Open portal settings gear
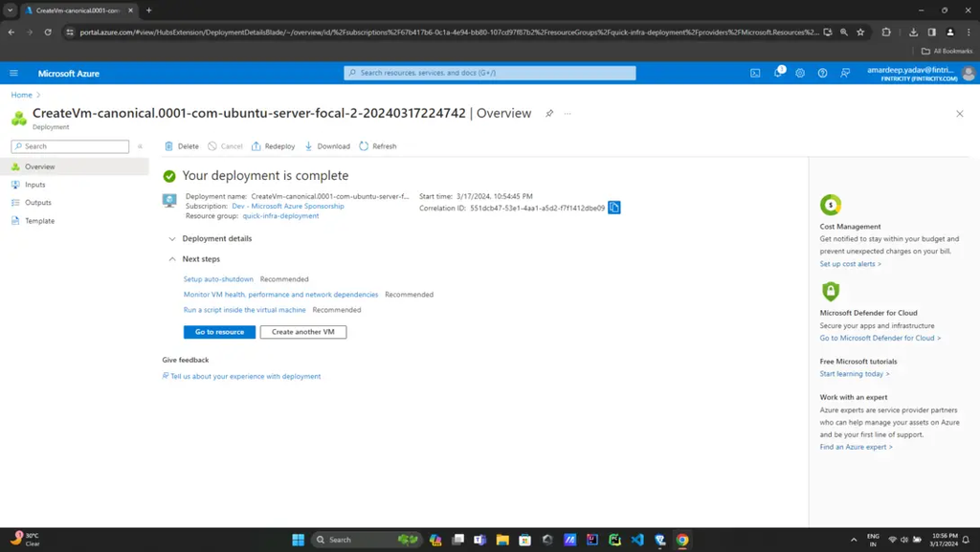The height and width of the screenshot is (552, 980). tap(800, 73)
